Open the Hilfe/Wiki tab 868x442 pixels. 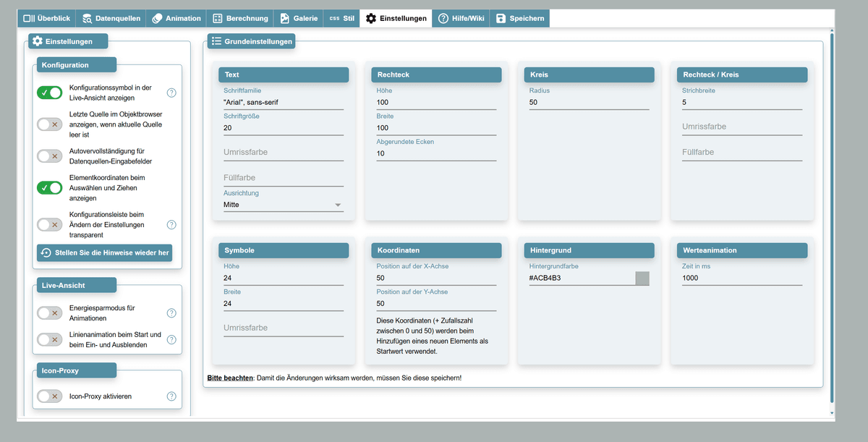tap(461, 18)
